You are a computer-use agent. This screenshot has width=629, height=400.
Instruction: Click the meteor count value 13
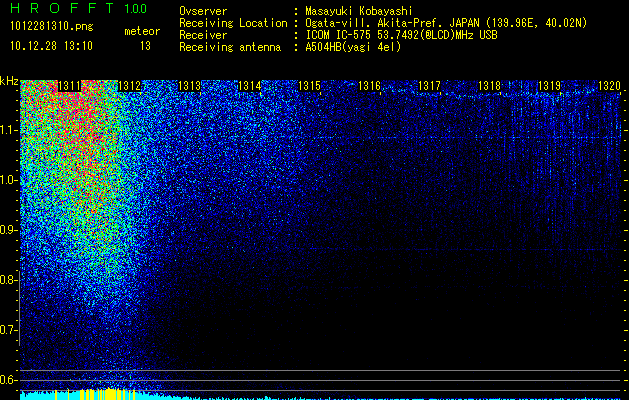pos(145,46)
